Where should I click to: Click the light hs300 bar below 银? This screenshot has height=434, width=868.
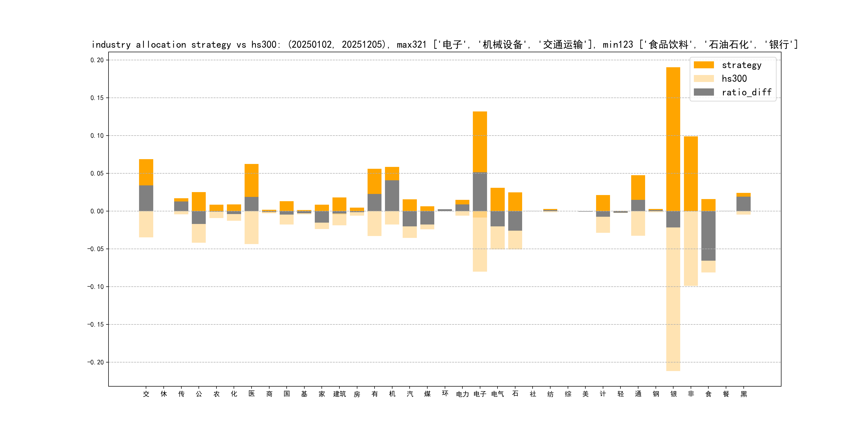pyautogui.click(x=673, y=300)
